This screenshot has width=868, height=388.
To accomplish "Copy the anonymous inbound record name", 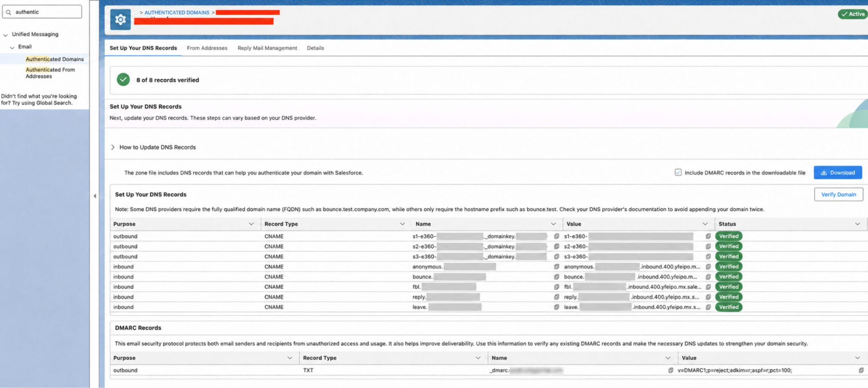I will click(556, 267).
